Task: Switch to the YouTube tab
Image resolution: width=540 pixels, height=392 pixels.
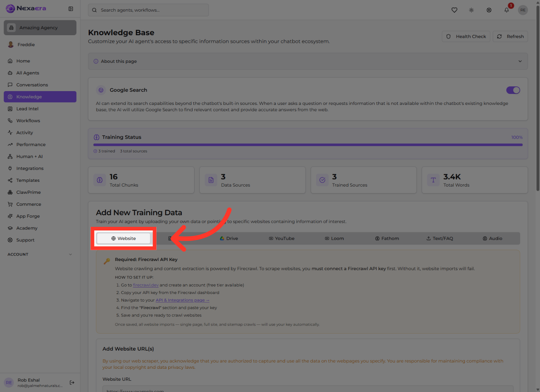Action: point(282,238)
